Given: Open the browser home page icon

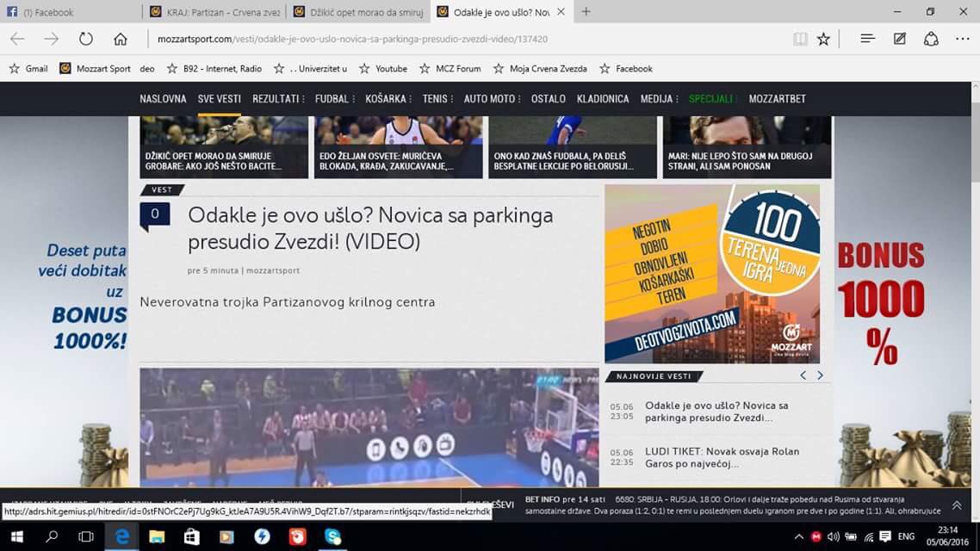Looking at the screenshot, I should click(120, 39).
